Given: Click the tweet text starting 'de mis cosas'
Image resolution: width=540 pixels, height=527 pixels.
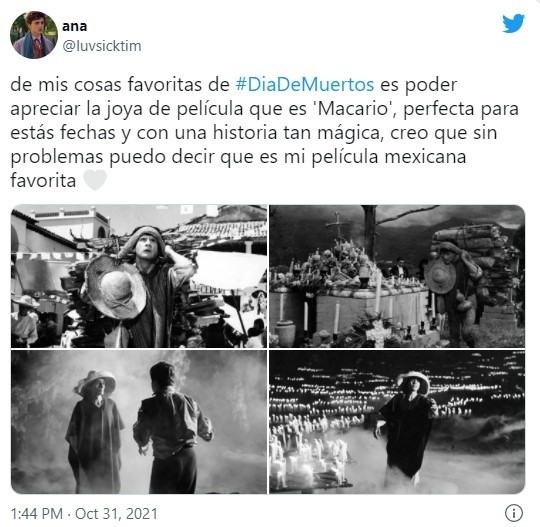Looking at the screenshot, I should point(264,133).
